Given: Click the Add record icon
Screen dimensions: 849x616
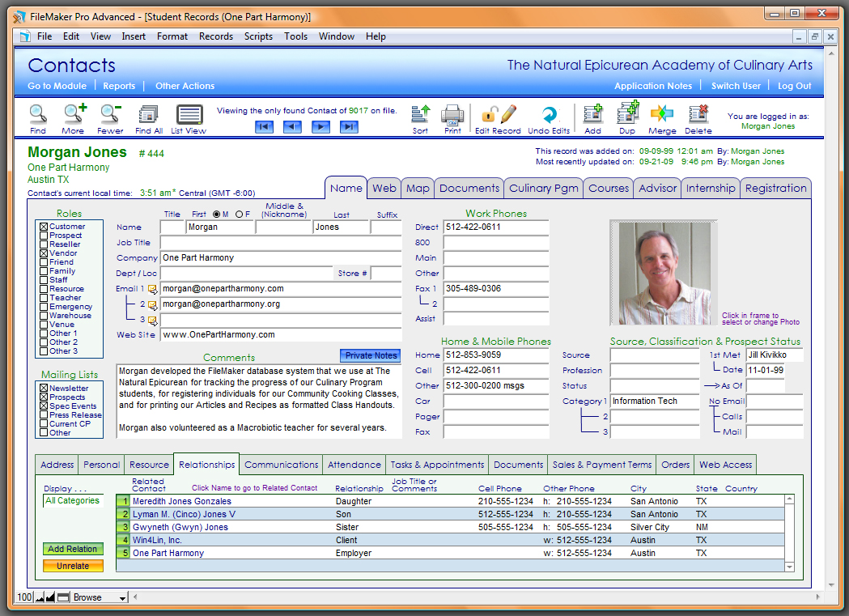Looking at the screenshot, I should [593, 114].
